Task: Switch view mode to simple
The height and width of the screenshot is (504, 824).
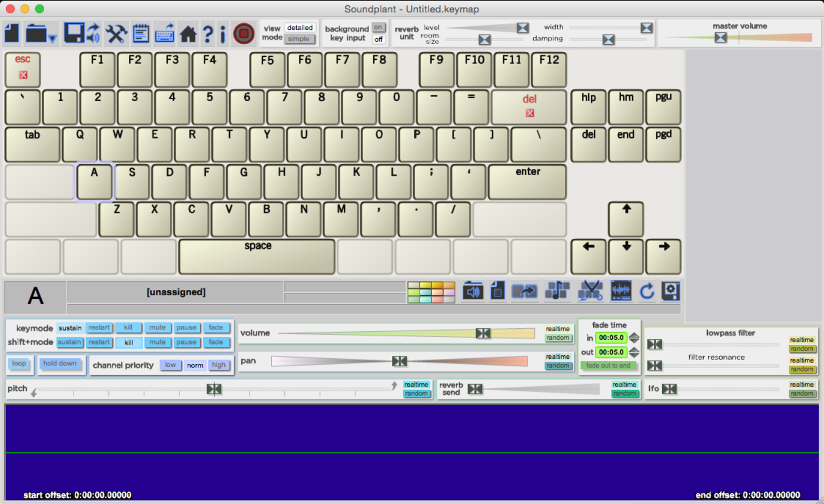Action: (x=300, y=39)
